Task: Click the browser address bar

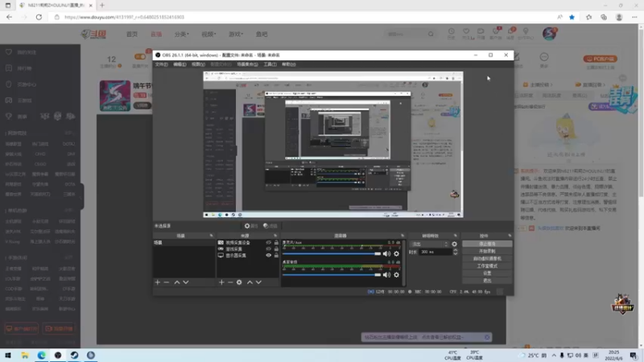Action: pos(304,17)
